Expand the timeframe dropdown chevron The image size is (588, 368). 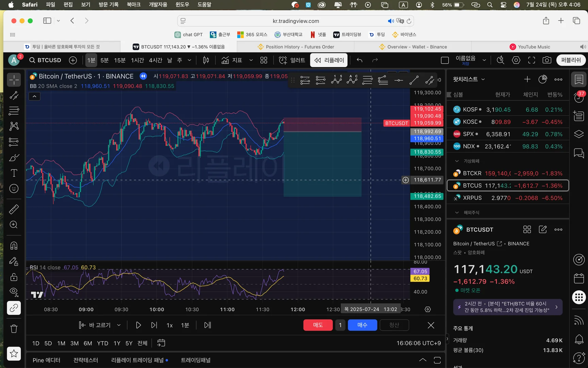[190, 60]
